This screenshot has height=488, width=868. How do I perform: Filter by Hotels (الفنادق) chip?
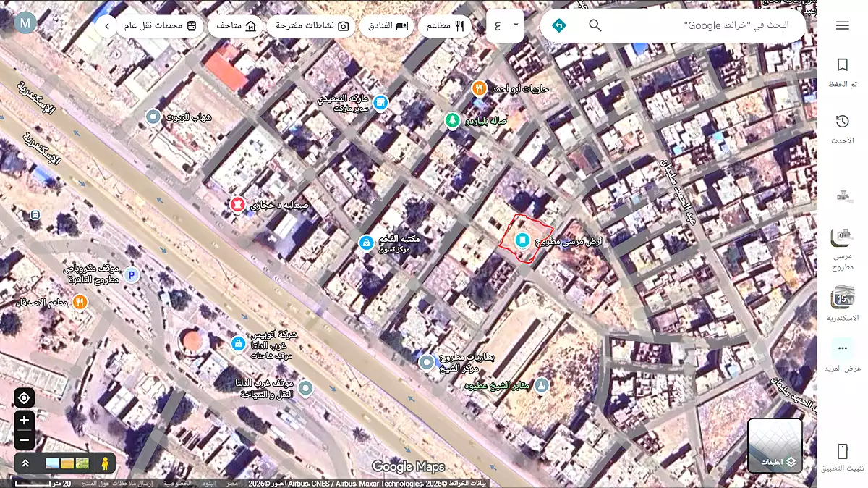386,26
